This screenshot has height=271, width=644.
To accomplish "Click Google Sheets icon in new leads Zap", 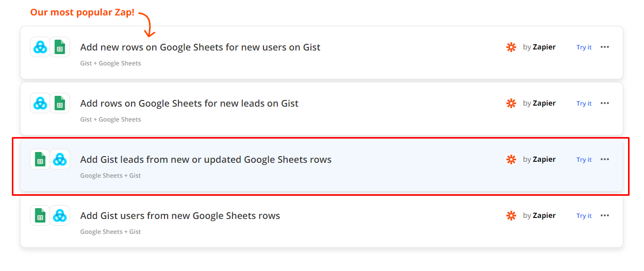I will [x=60, y=104].
